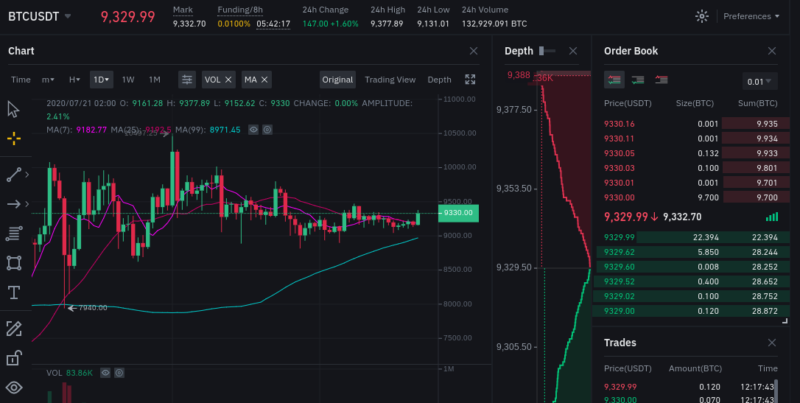
Task: Close the Chart panel
Action: (473, 51)
